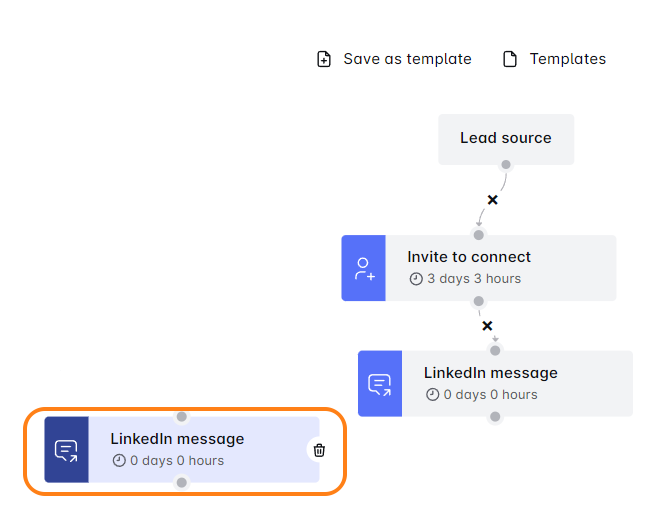Click the Save as template button

(394, 59)
